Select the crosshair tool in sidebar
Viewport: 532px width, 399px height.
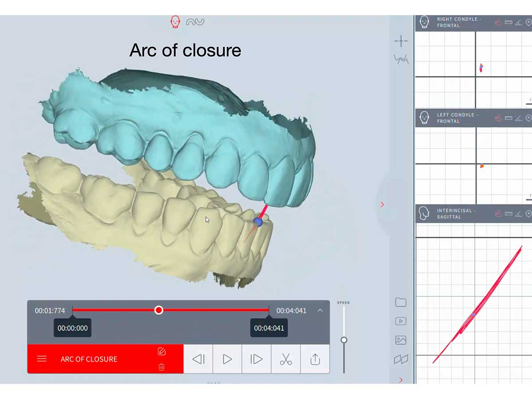coord(401,41)
